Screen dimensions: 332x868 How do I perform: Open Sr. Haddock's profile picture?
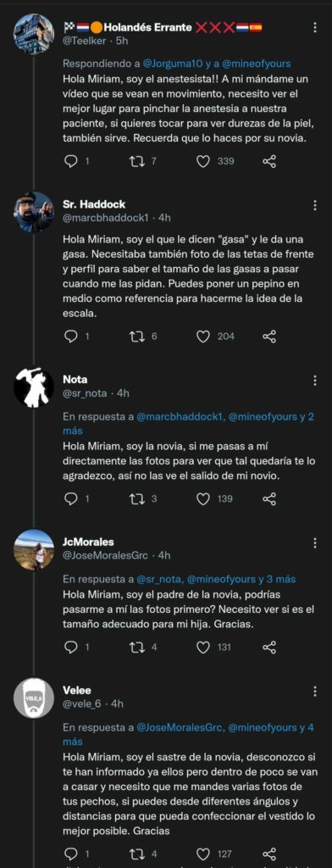34,211
